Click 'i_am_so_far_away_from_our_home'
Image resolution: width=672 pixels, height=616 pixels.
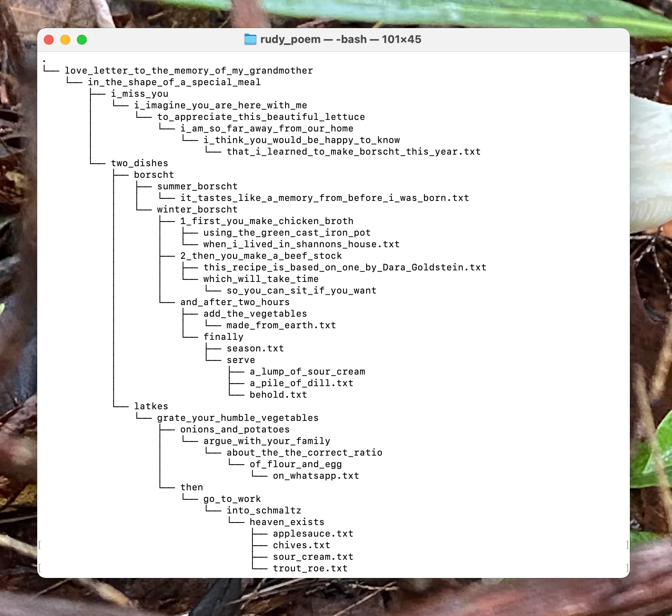(x=267, y=129)
